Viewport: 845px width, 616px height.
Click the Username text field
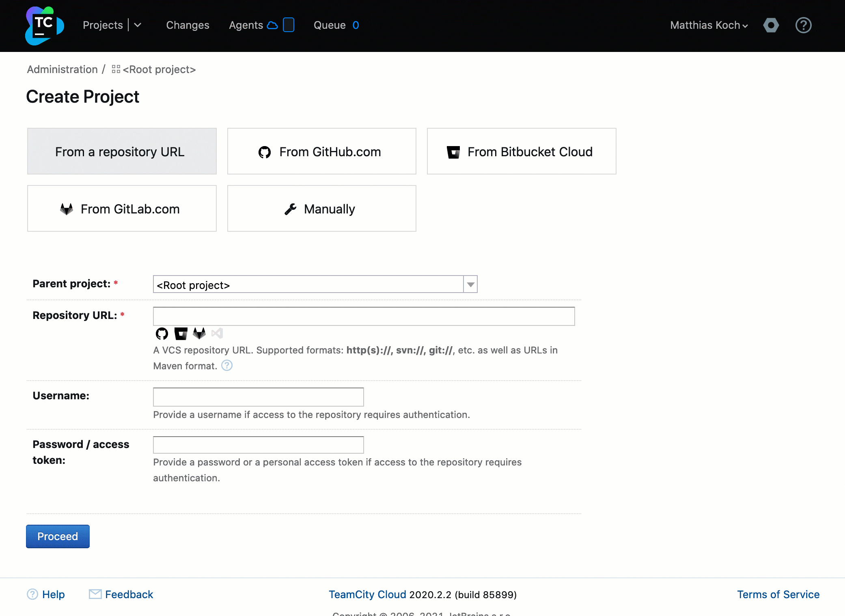pos(258,397)
